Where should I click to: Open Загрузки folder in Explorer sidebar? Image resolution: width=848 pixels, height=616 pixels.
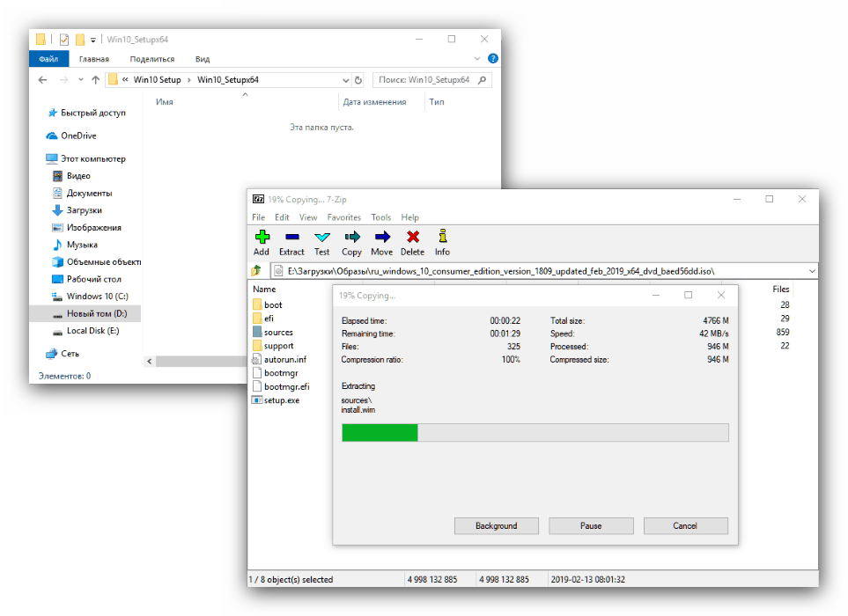click(77, 210)
